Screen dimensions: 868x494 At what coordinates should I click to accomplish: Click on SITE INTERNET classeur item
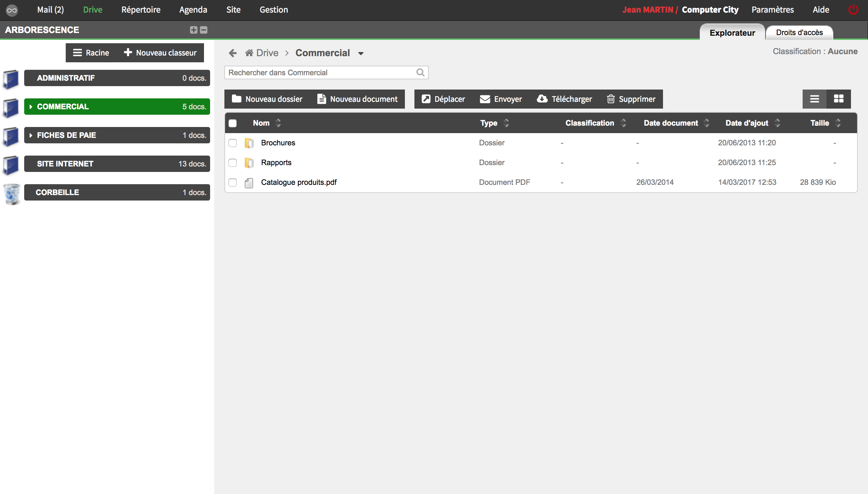[x=117, y=163]
